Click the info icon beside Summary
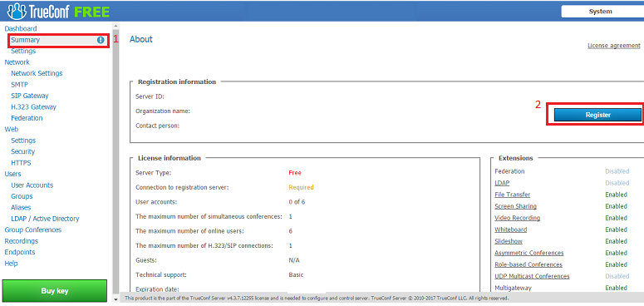This screenshot has height=306, width=644. (101, 40)
